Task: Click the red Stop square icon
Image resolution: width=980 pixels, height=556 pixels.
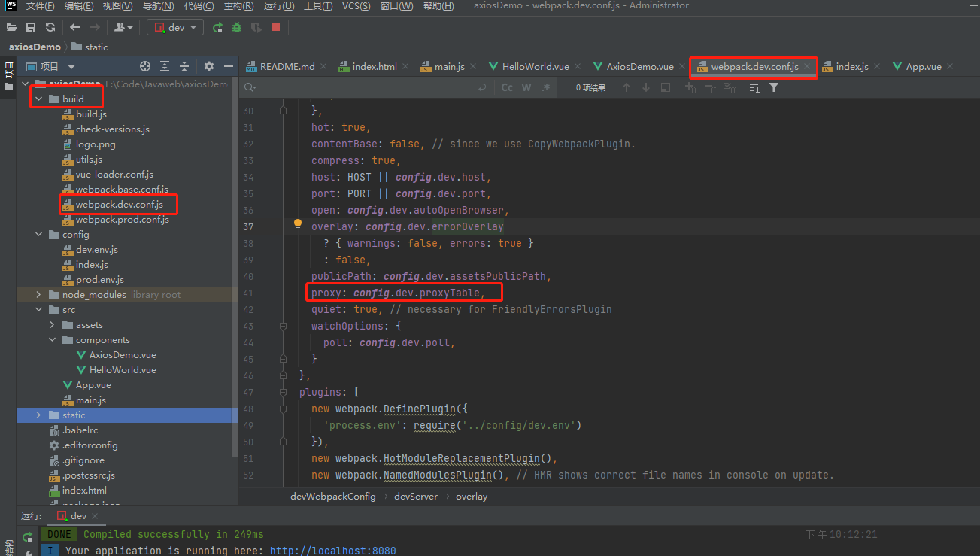Action: coord(276,27)
